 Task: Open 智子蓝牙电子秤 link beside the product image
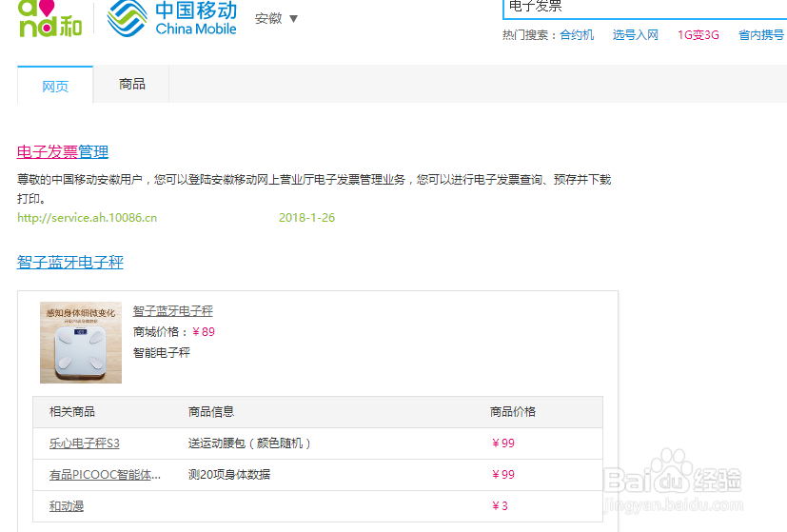click(172, 311)
